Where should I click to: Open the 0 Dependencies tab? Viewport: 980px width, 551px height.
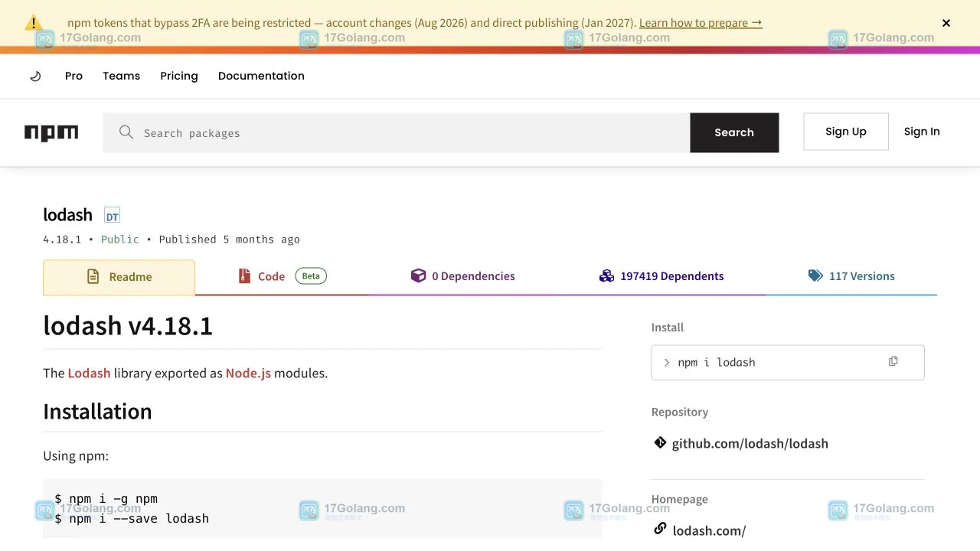463,277
